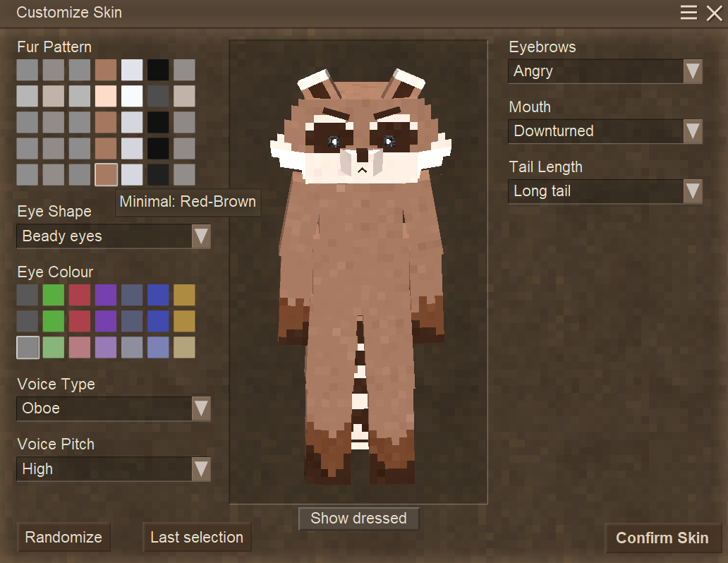Click the Randomize button
Screen dimensions: 728x563
pos(63,538)
